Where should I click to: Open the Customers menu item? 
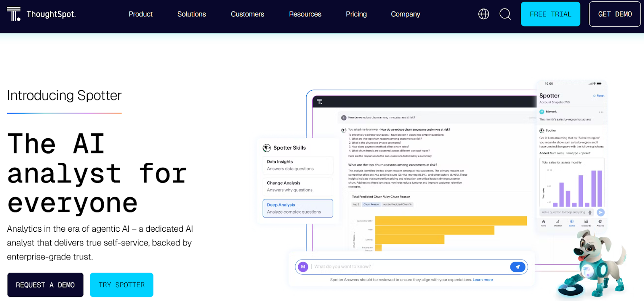(247, 14)
